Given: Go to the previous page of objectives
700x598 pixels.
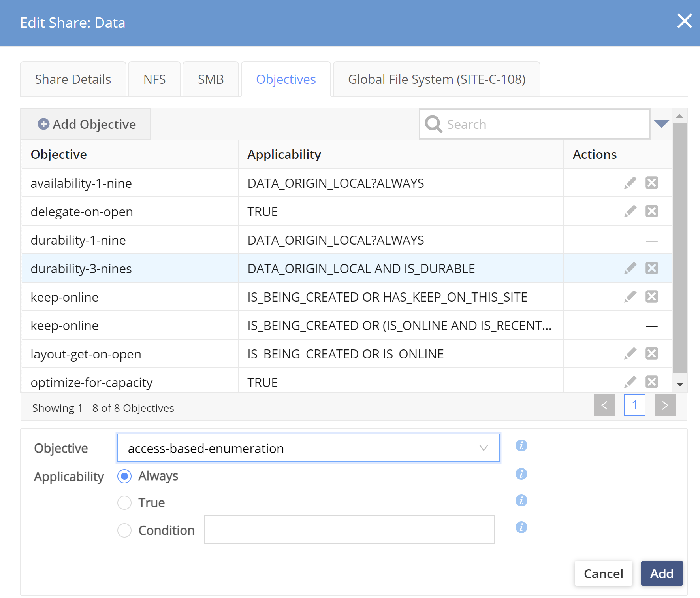Looking at the screenshot, I should (605, 405).
